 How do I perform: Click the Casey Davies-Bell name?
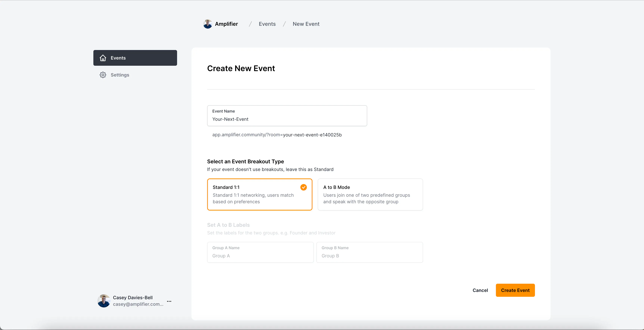[132, 298]
